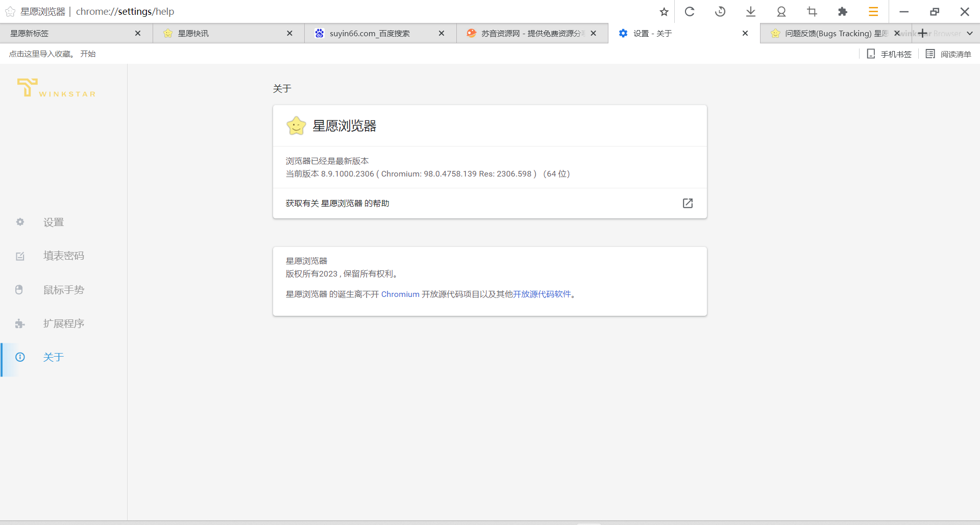Open 设置 section in sidebar
Image resolution: width=980 pixels, height=525 pixels.
53,222
